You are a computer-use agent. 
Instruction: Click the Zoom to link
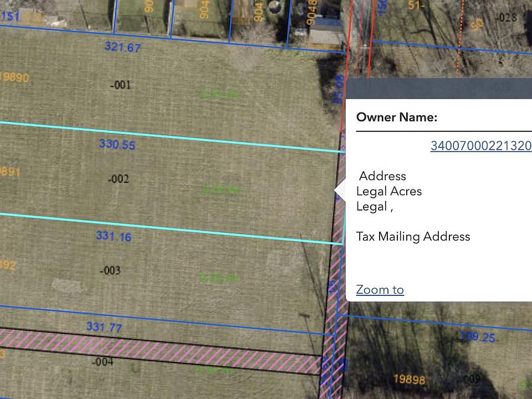(380, 290)
